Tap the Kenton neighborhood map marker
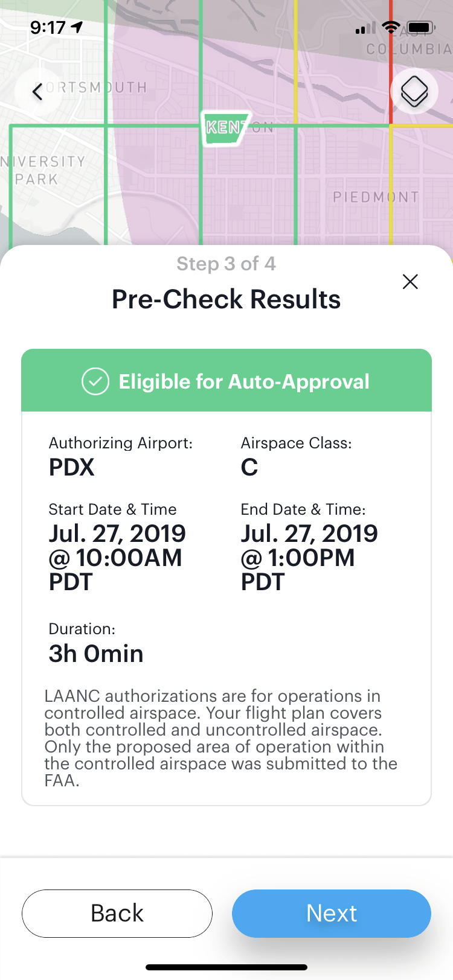This screenshot has width=453, height=980. point(226,127)
